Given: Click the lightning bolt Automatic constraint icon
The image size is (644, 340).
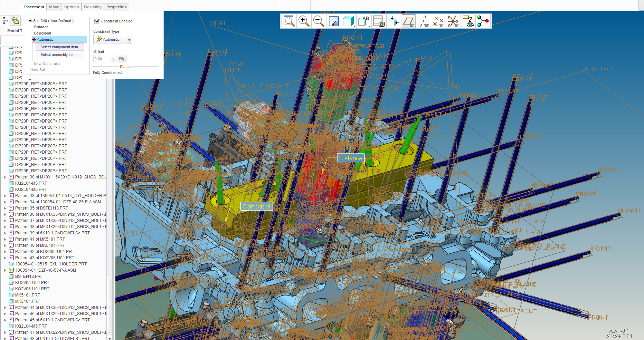Looking at the screenshot, I should (x=99, y=39).
